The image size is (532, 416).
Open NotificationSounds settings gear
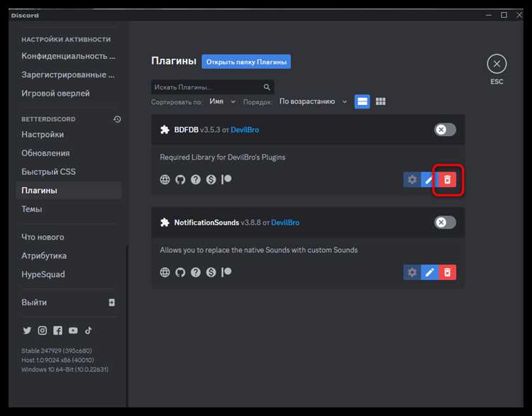[x=412, y=272]
